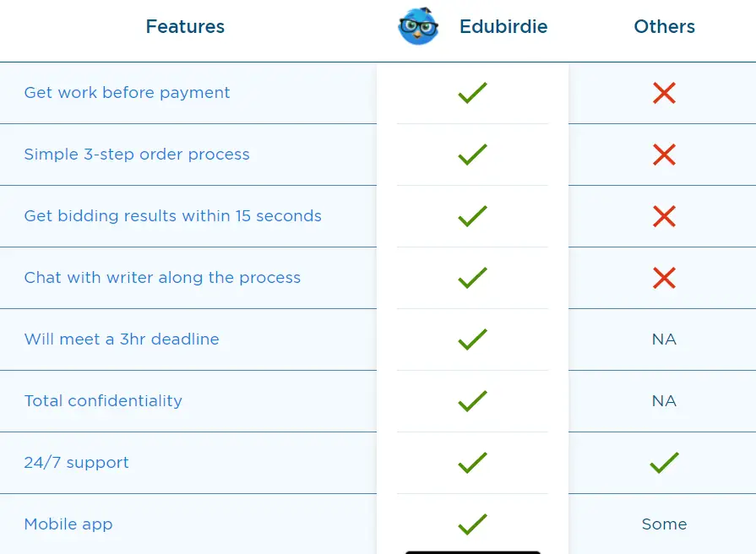Click the Others column header
The height and width of the screenshot is (554, 756).
(x=665, y=26)
